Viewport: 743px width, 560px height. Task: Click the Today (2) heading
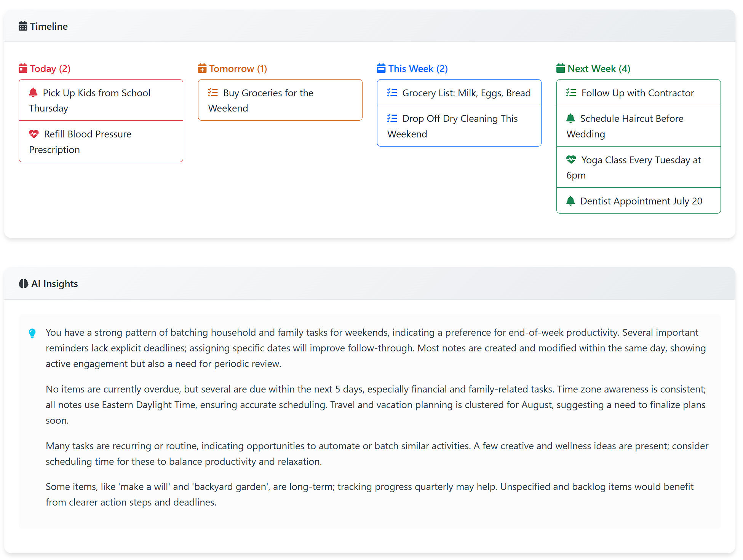click(x=50, y=69)
